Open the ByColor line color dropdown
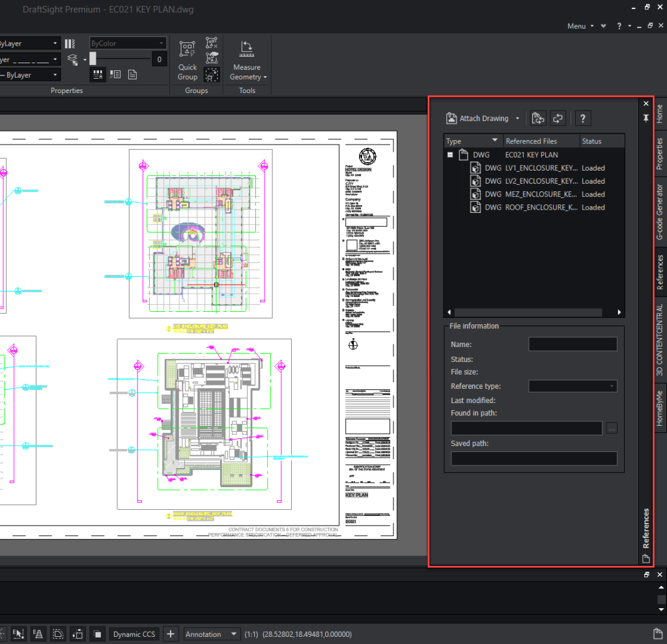This screenshot has height=644, width=667. 128,43
